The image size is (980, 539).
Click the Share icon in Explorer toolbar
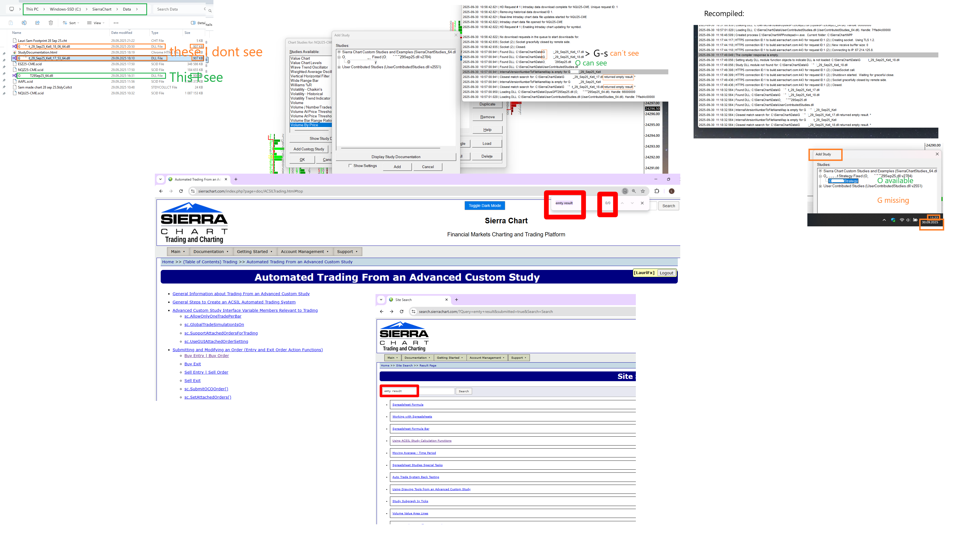[x=37, y=23]
